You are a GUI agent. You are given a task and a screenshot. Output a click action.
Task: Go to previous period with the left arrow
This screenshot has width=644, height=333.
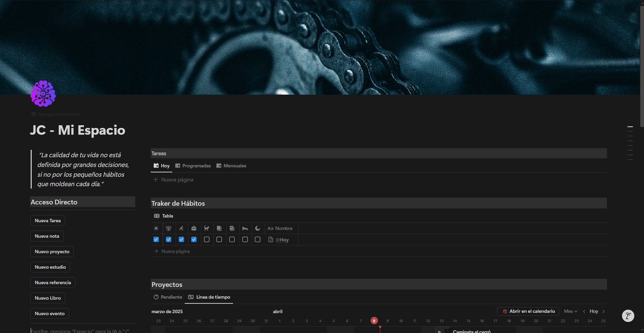coord(584,312)
